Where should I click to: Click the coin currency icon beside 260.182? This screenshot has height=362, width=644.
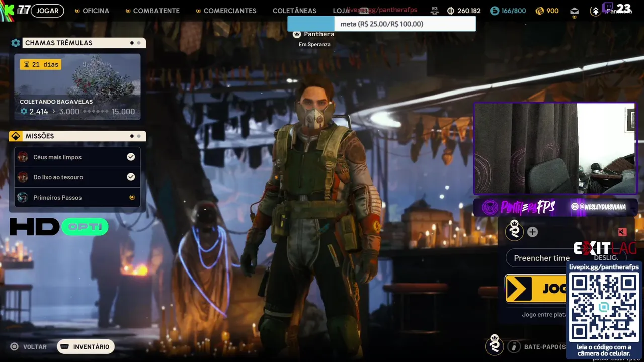451,11
